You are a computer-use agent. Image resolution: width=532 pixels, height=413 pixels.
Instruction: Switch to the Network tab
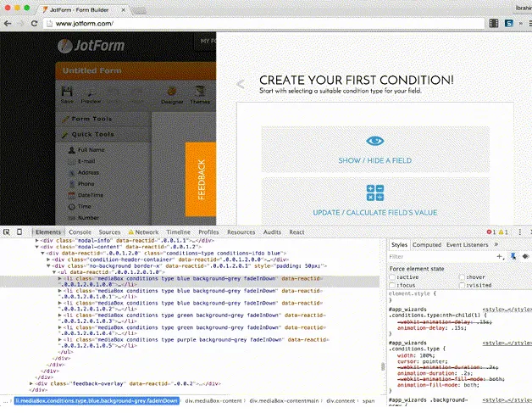click(143, 232)
